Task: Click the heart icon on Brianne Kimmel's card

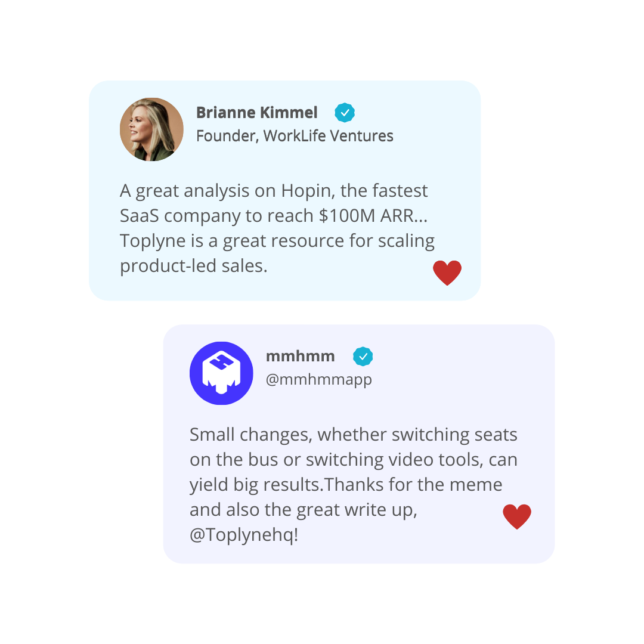Action: tap(447, 273)
